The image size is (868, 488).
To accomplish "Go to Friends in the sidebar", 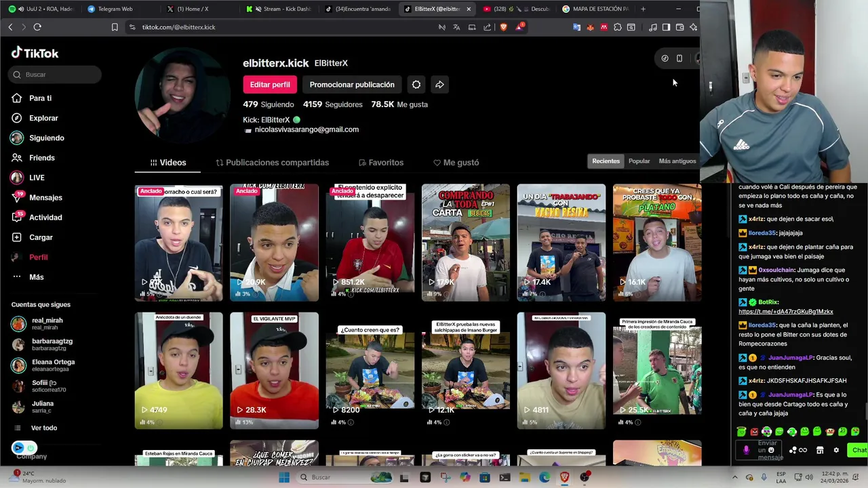I will tap(41, 158).
